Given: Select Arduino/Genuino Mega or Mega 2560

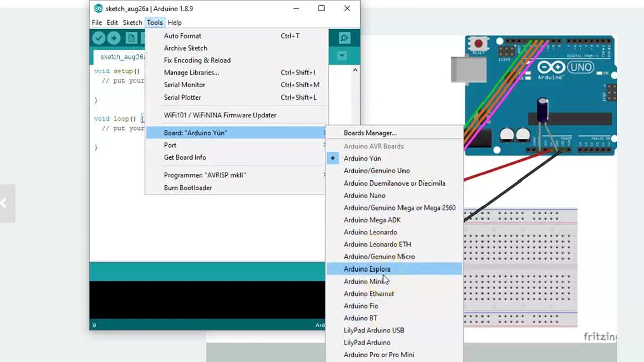Looking at the screenshot, I should 394,208.
